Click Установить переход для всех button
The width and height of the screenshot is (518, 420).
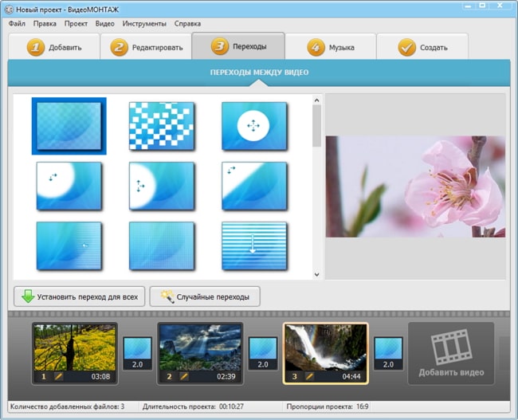pyautogui.click(x=79, y=297)
